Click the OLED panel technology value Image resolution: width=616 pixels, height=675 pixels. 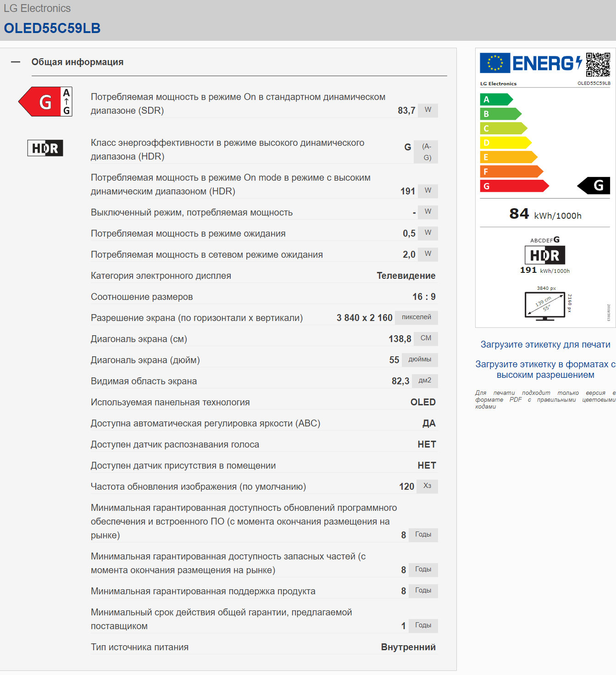(423, 402)
